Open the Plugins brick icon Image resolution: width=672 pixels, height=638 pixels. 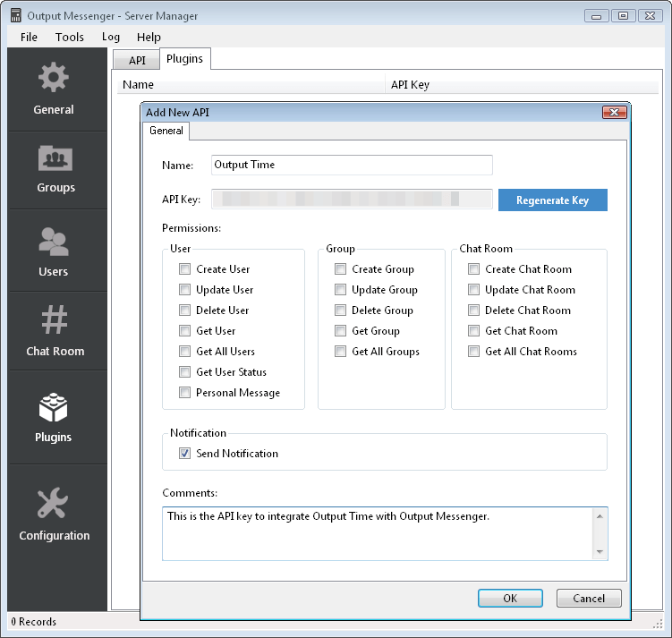pyautogui.click(x=53, y=407)
